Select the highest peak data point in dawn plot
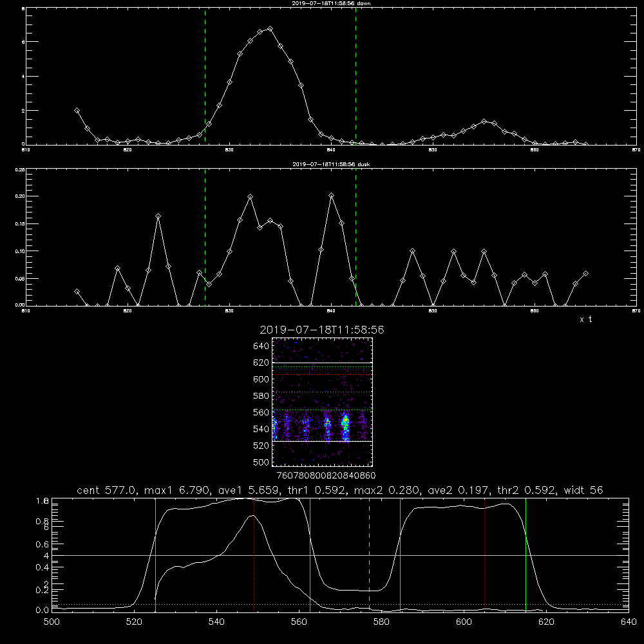The width and height of the screenshot is (644, 644). tap(270, 29)
